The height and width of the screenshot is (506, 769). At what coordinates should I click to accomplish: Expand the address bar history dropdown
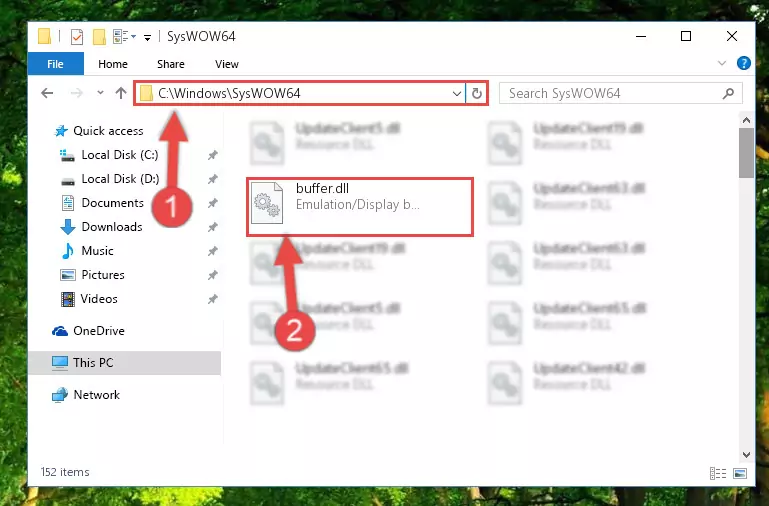click(x=457, y=93)
